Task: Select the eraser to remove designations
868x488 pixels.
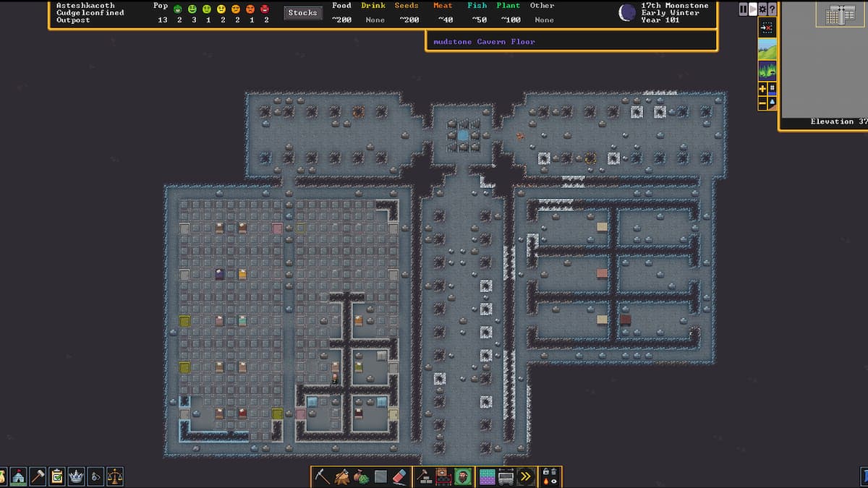Action: (x=399, y=476)
